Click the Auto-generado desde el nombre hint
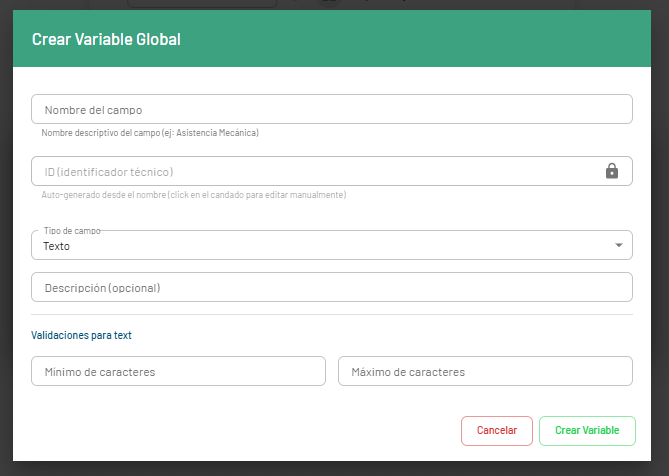This screenshot has height=476, width=669. 193,195
